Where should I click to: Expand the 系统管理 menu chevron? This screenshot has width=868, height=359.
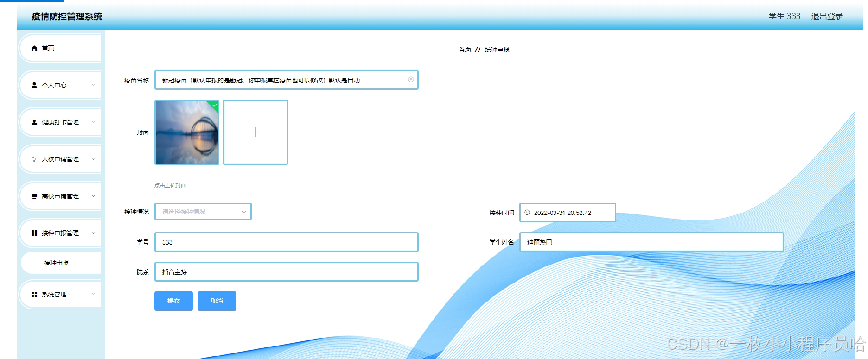[93, 295]
